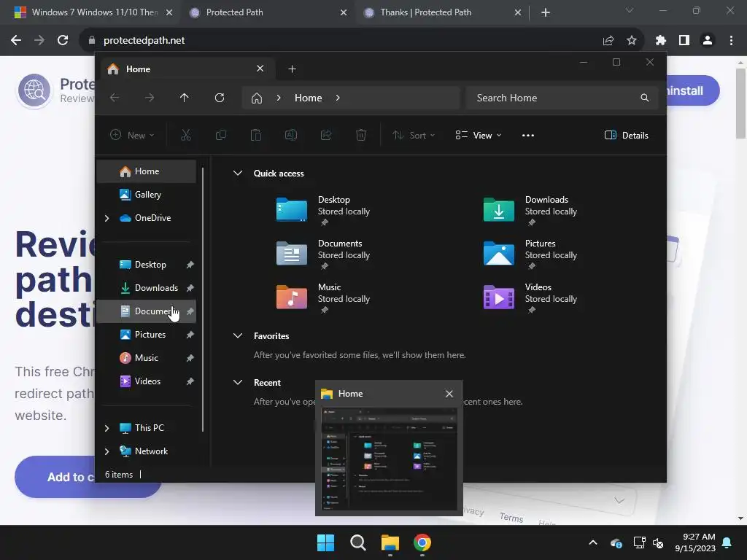
Task: Show hidden system tray icons
Action: coord(593,542)
